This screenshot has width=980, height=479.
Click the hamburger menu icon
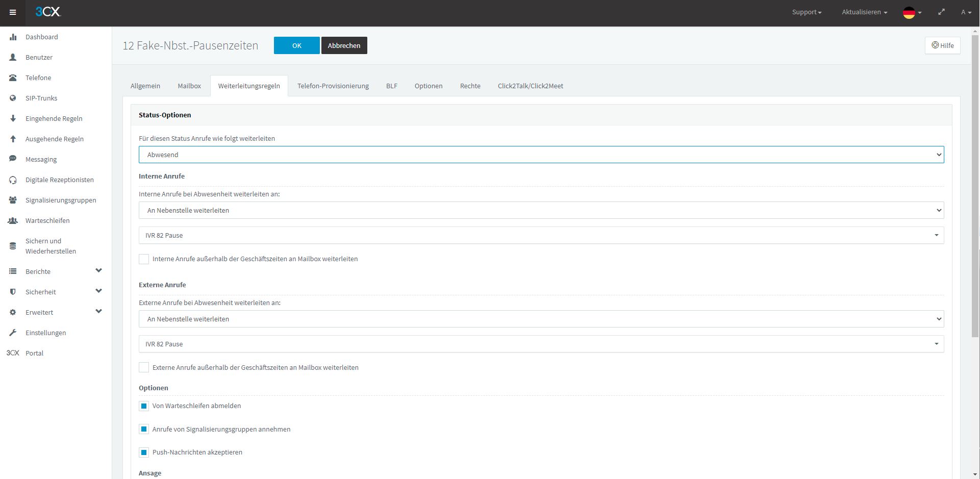[13, 13]
